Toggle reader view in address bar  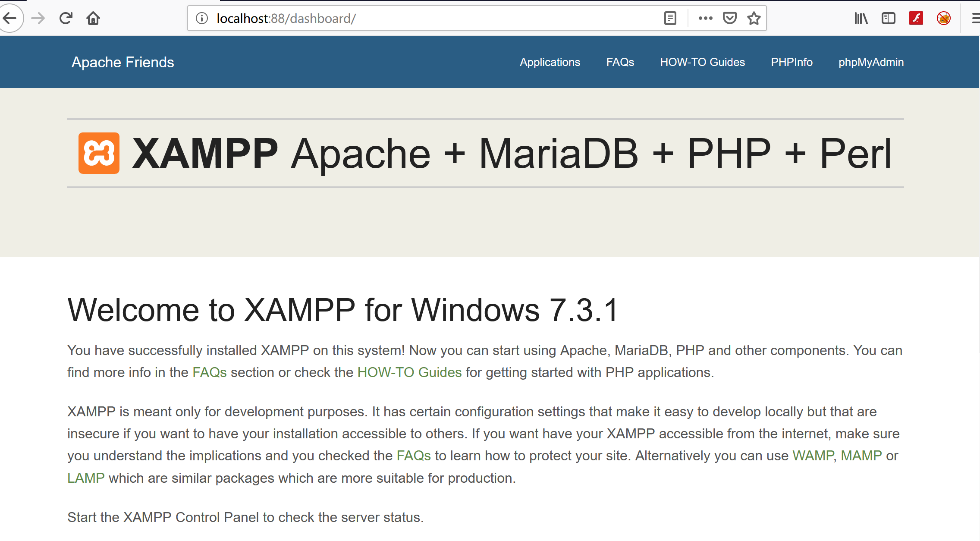coord(670,18)
